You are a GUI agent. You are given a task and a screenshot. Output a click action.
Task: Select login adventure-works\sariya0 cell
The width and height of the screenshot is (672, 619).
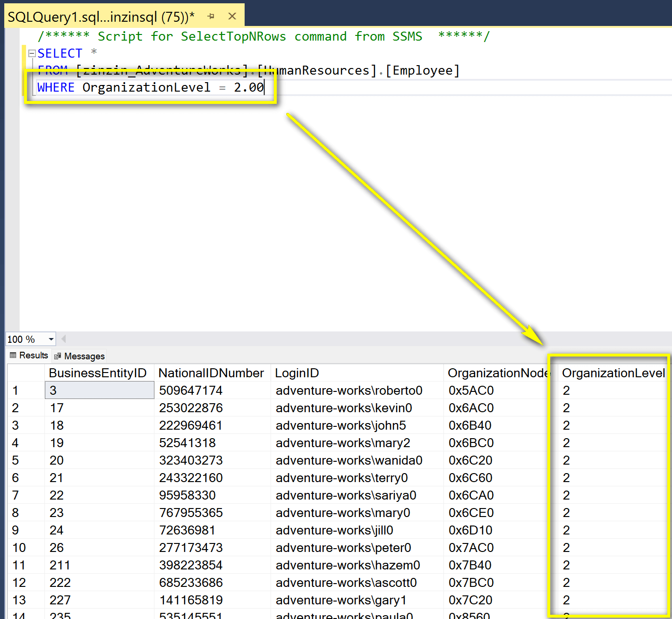[357, 495]
